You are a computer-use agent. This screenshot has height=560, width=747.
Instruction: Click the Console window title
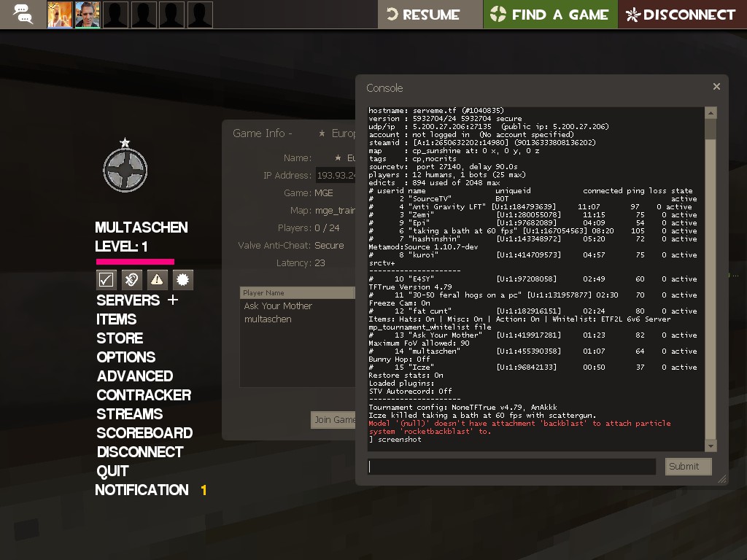(x=384, y=88)
